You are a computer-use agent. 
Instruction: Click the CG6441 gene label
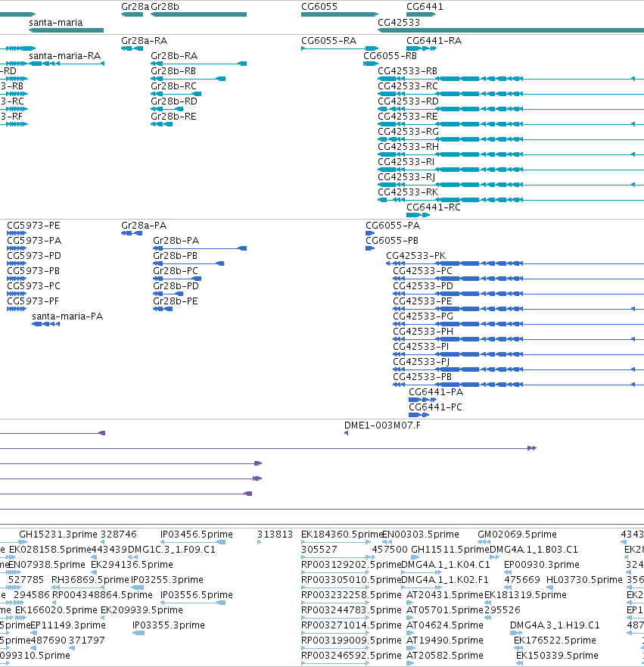[x=425, y=7]
